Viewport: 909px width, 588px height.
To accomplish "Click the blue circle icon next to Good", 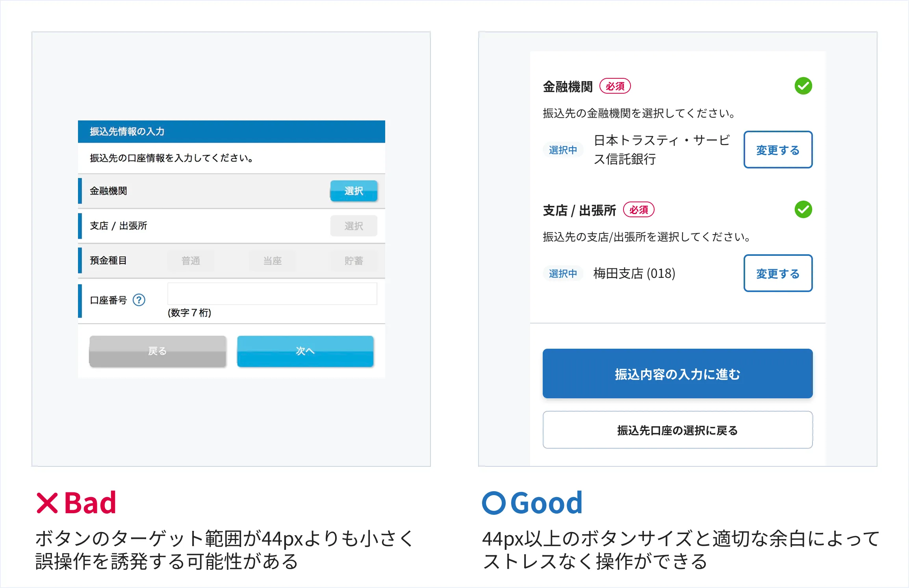I will coord(493,503).
